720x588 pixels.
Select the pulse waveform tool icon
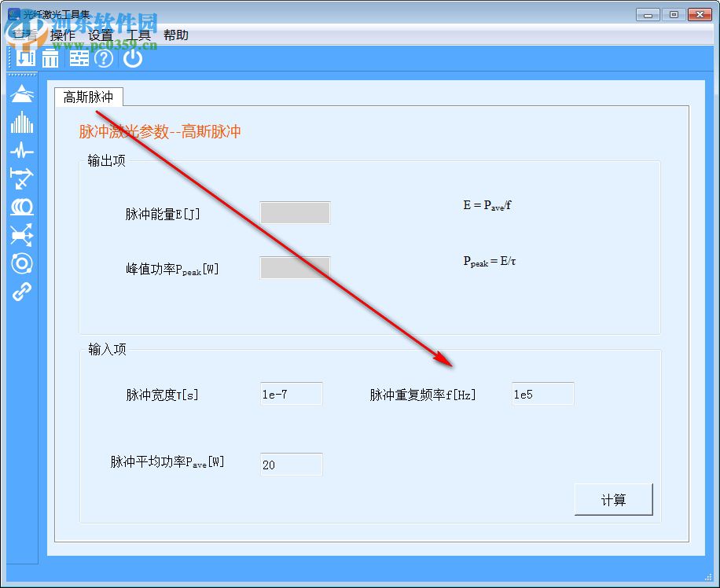point(21,152)
